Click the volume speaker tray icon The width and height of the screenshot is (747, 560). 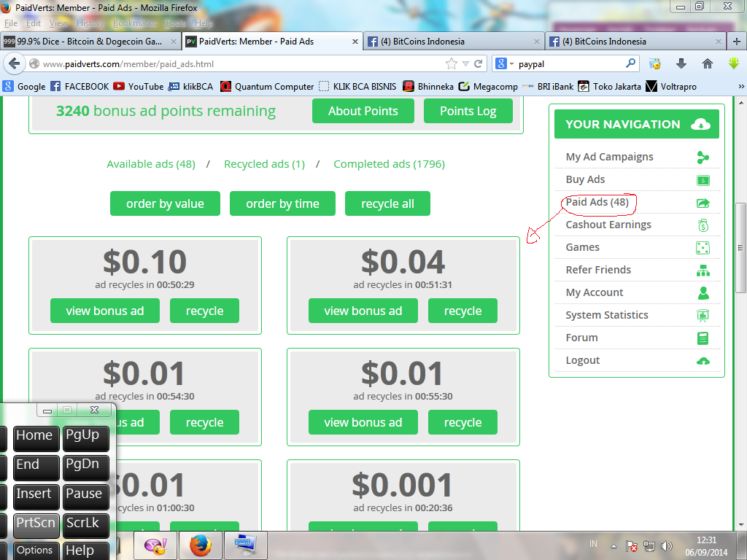coord(667,546)
